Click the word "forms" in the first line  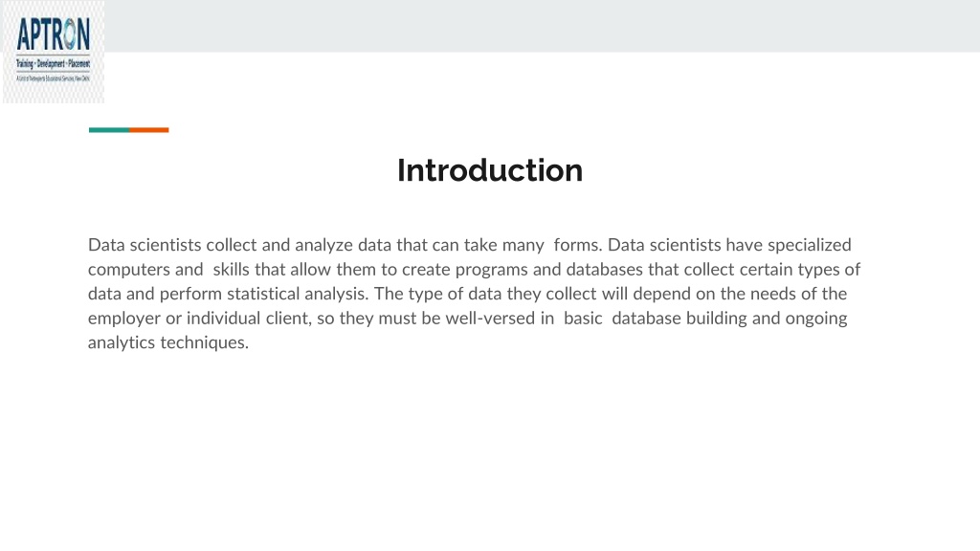coord(577,245)
